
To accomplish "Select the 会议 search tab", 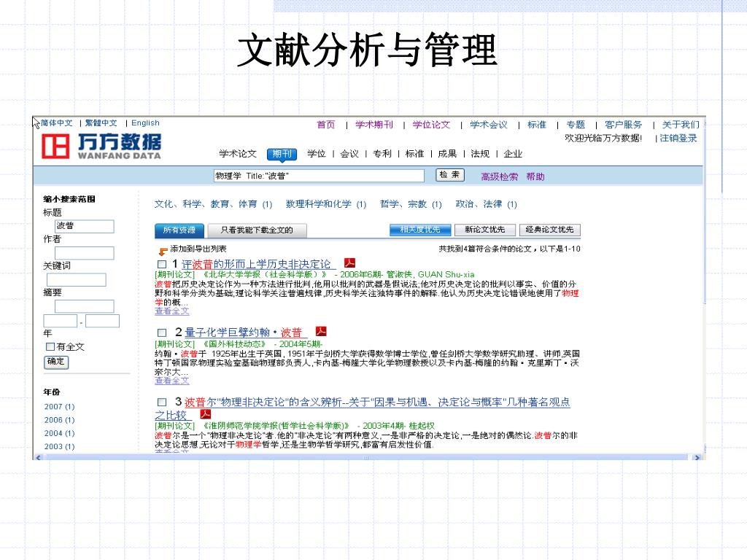I will pyautogui.click(x=349, y=154).
